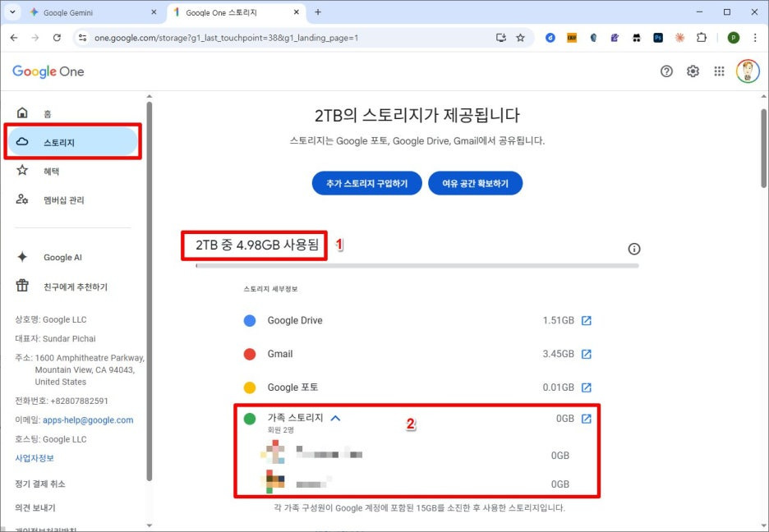
Task: View site information icon in address bar
Action: (82, 38)
